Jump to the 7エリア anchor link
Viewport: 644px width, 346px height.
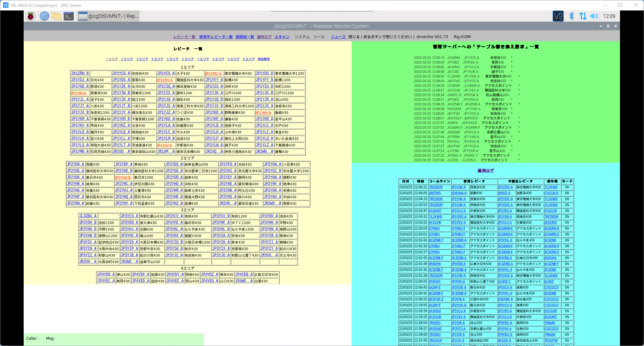pos(203,59)
